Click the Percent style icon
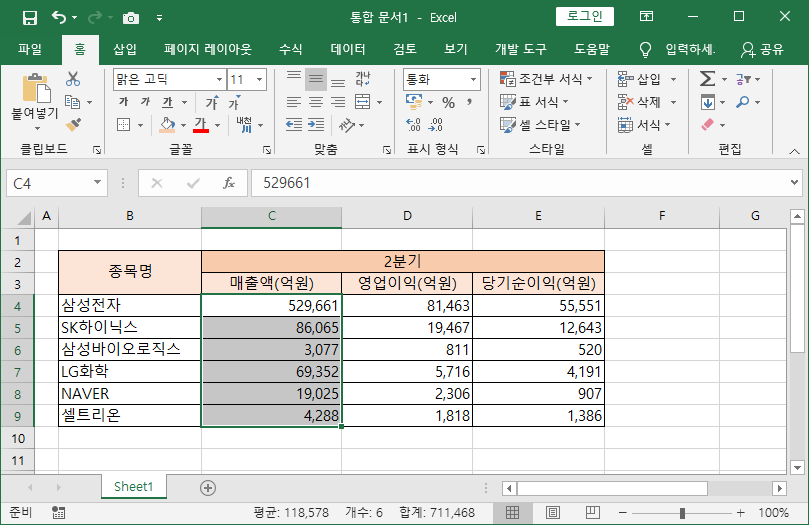 click(448, 103)
